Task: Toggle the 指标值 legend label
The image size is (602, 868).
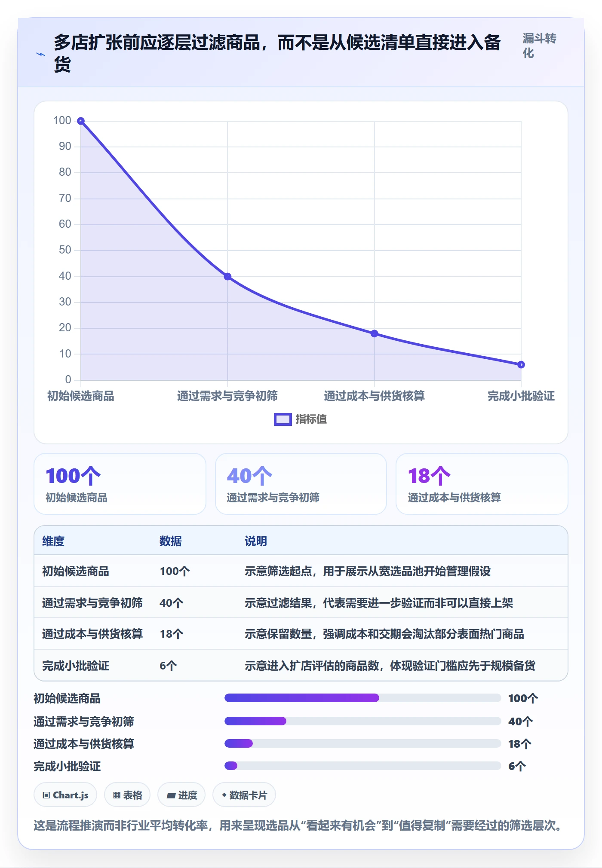Action: click(x=311, y=419)
